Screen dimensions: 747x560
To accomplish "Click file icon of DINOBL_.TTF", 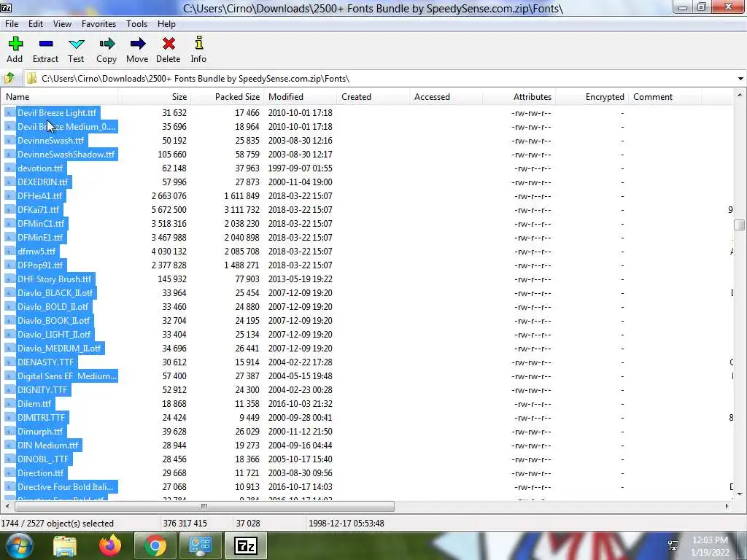I will (10, 459).
